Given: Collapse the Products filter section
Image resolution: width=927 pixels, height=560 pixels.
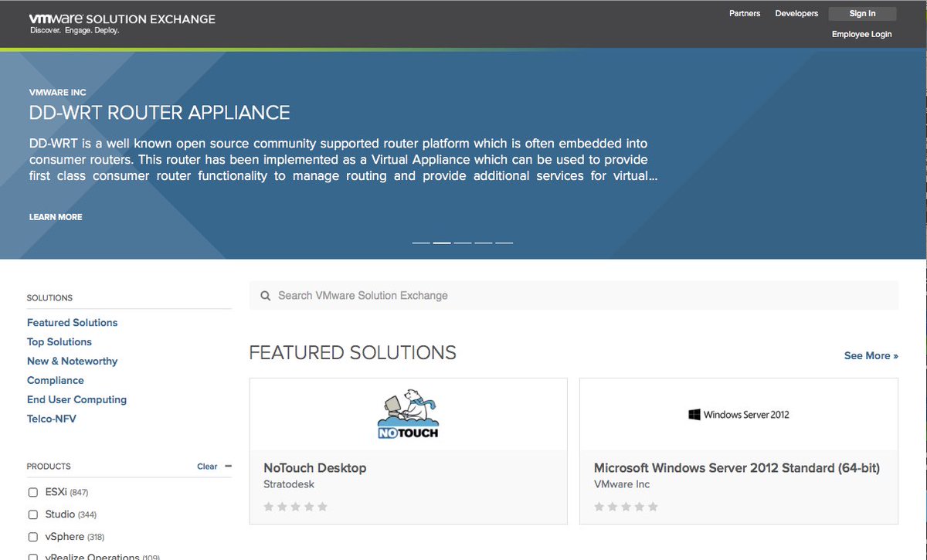Looking at the screenshot, I should pyautogui.click(x=228, y=466).
